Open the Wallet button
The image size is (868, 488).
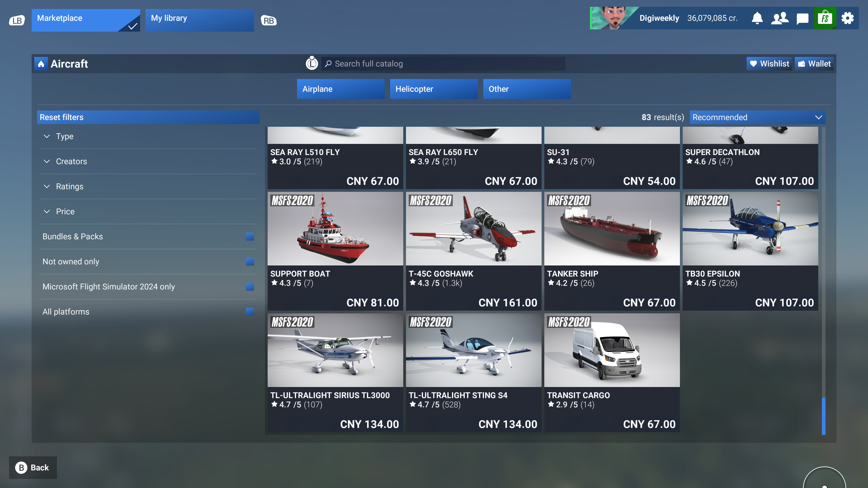pos(814,64)
